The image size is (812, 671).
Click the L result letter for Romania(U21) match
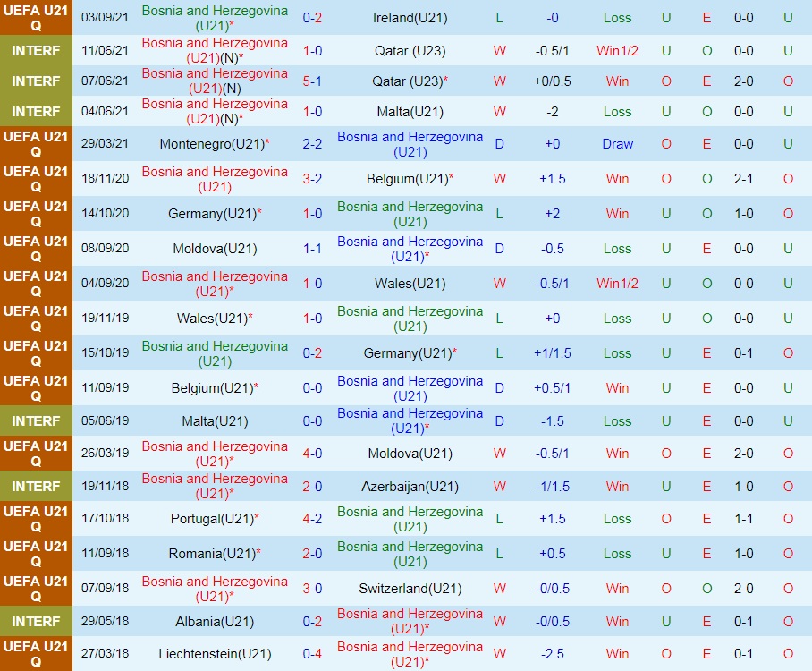[499, 554]
